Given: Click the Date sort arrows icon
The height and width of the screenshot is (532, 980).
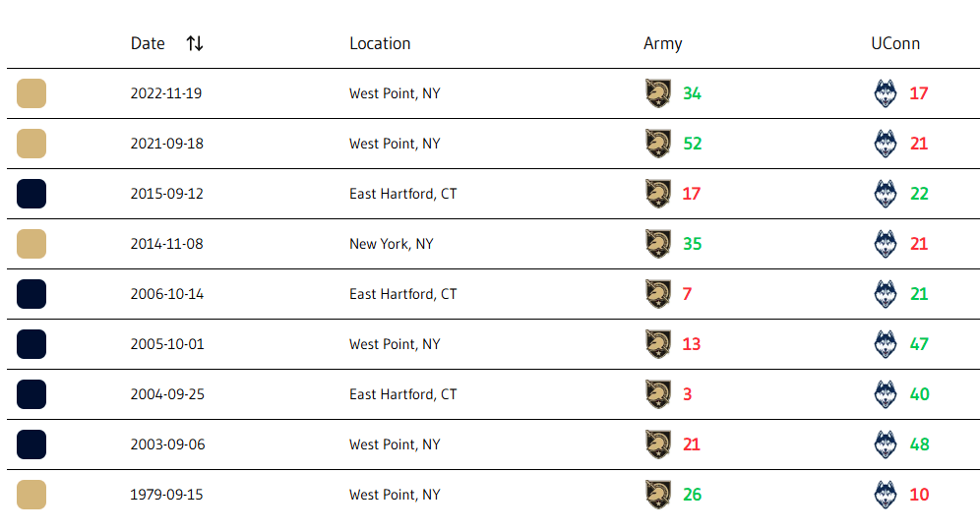Looking at the screenshot, I should (195, 43).
